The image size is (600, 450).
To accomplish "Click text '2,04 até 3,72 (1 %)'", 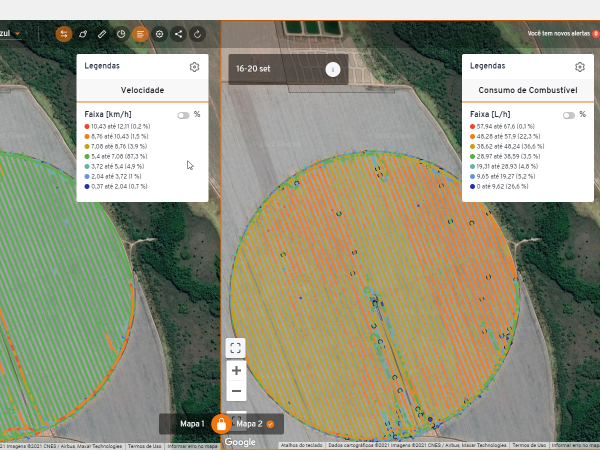I will 116,176.
